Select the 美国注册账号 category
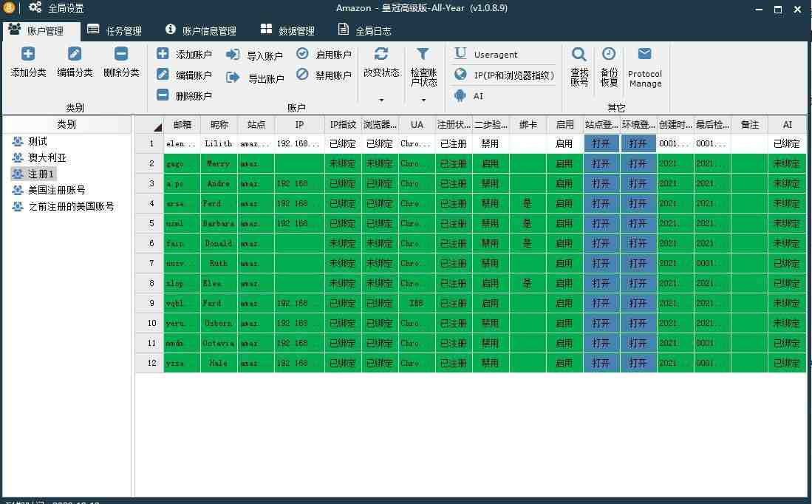The width and height of the screenshot is (812, 504). tap(50, 190)
